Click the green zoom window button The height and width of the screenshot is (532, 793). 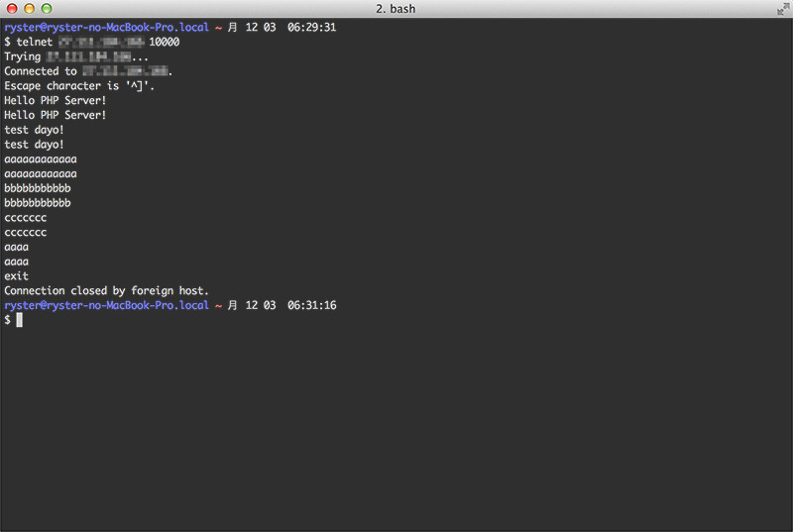[x=46, y=8]
